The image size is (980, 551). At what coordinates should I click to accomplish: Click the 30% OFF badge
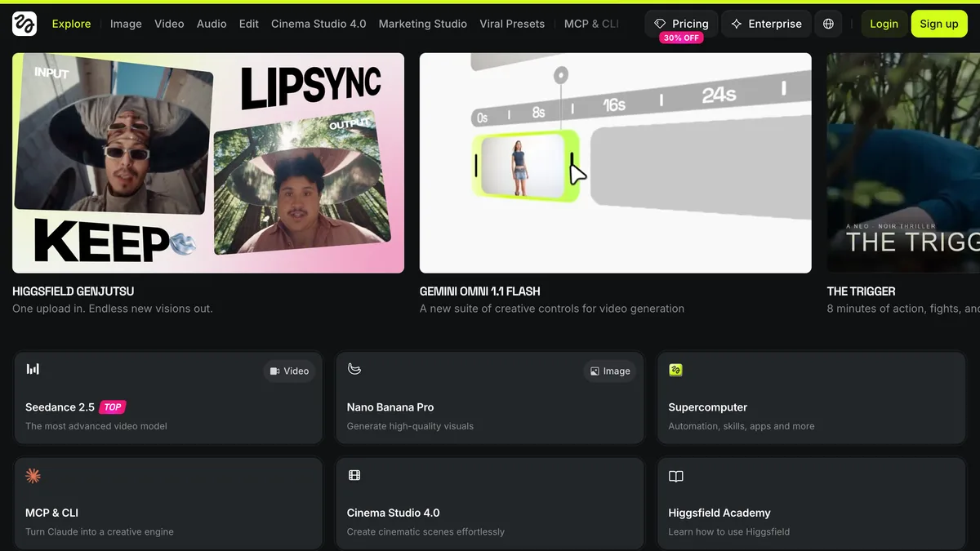[x=681, y=38]
